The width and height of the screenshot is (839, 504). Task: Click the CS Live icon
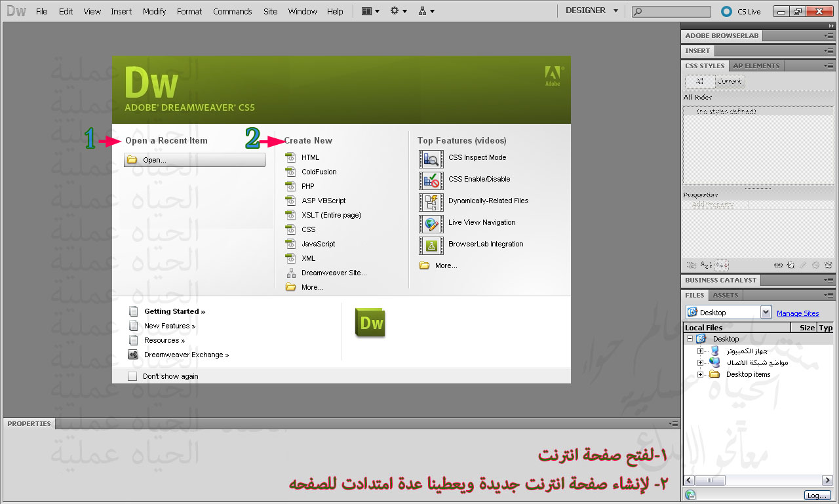point(726,11)
